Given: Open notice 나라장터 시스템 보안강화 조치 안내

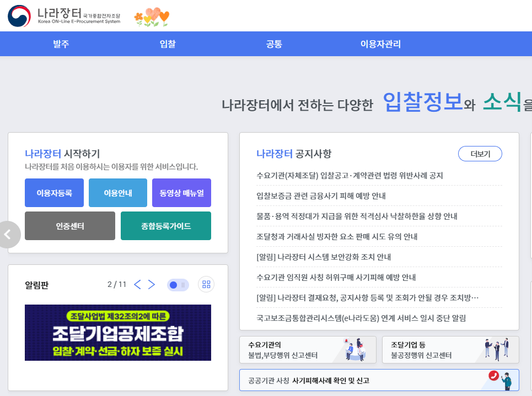Looking at the screenshot, I should click(324, 257).
